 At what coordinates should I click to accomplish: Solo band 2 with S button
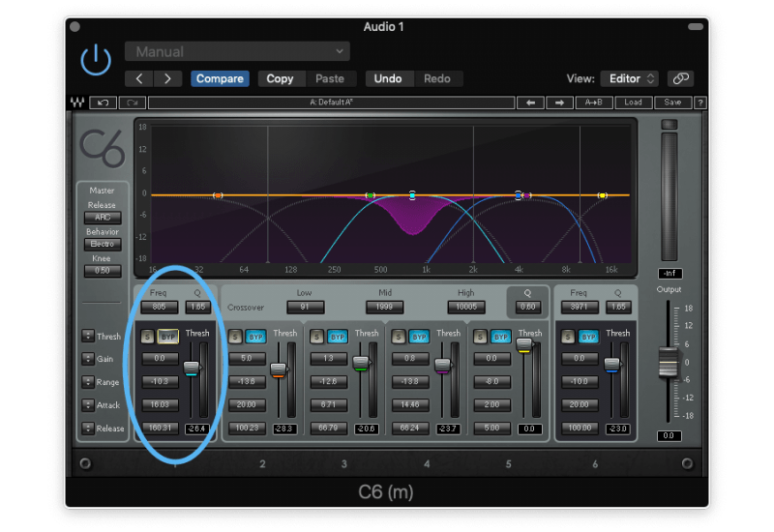(x=235, y=337)
